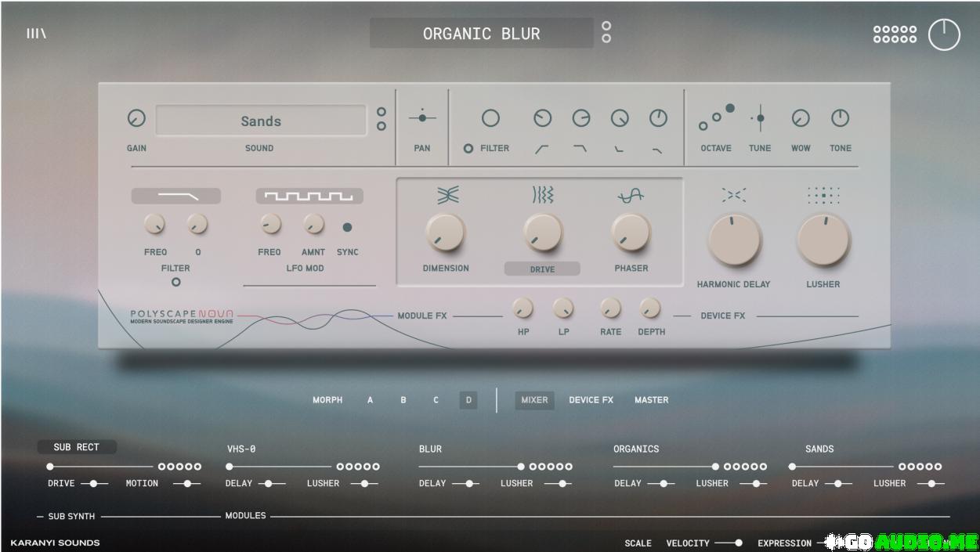Open the ten-dot grid menu icon
Viewport: 980px width, 552px height.
point(895,34)
